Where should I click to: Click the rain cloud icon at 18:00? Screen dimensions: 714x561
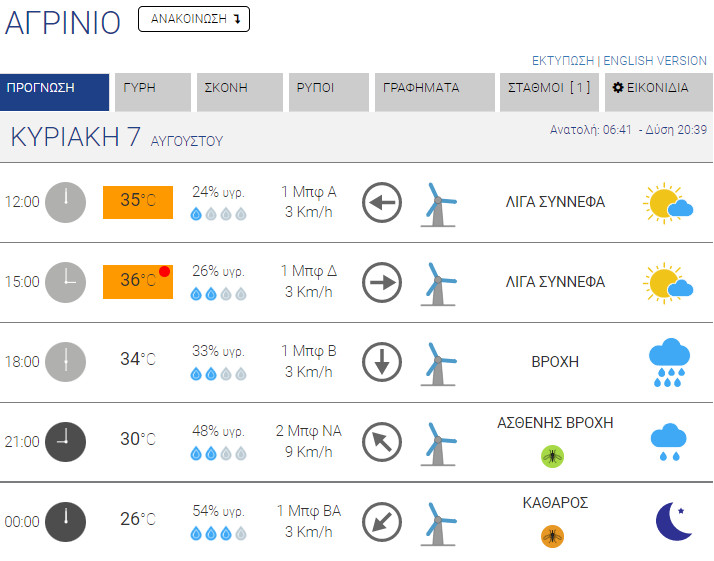point(669,362)
